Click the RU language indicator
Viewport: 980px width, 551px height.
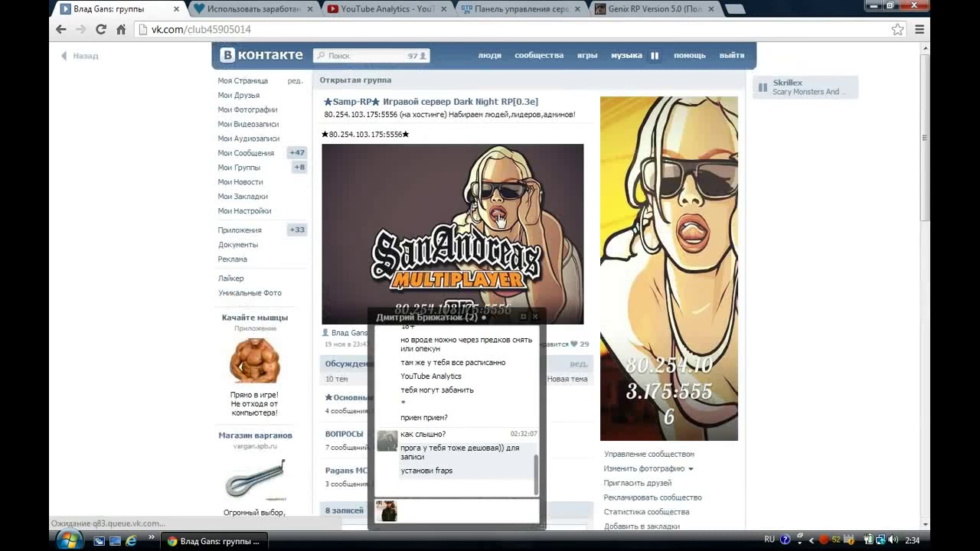[769, 540]
